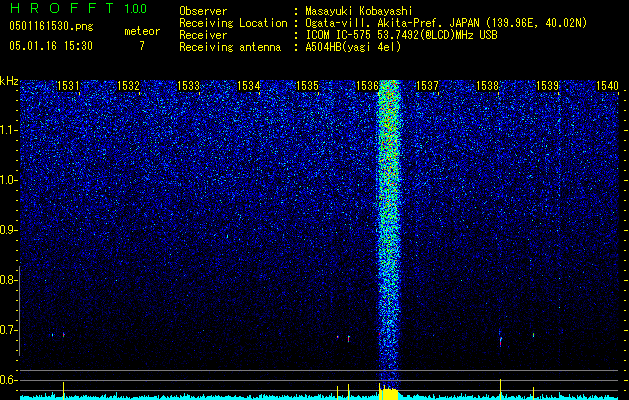Image resolution: width=629 pixels, height=400 pixels.
Task: Click the kHz axis unit label
Action: pos(9,81)
